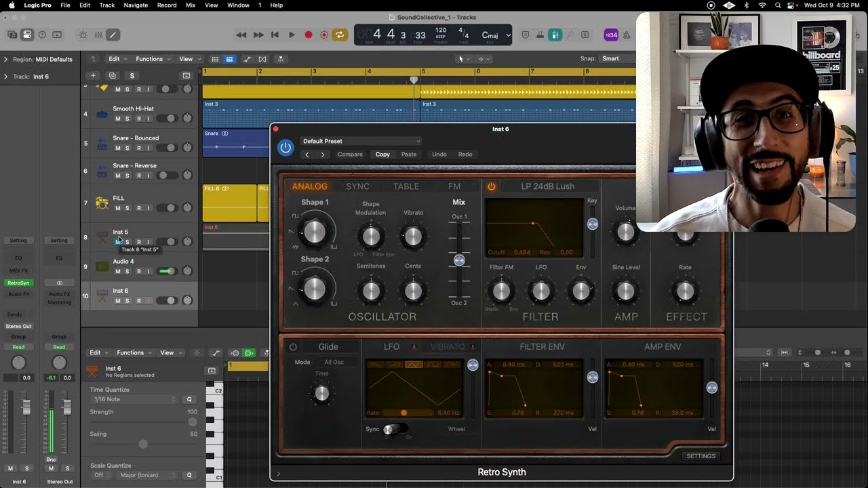Screen dimensions: 868x488
Task: Mute the Smooth Hi-Hat track
Action: [x=117, y=119]
